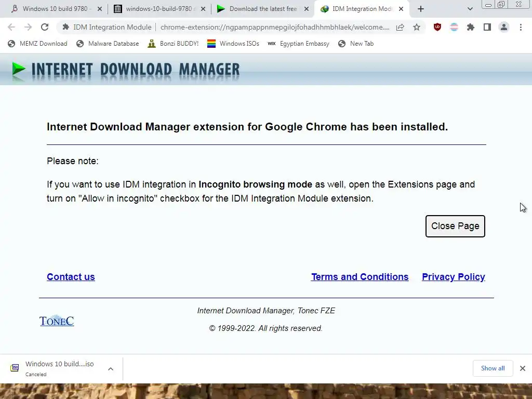Screen dimensions: 532x399
Task: Open the Windows ISOs bookmark
Action: point(233,44)
